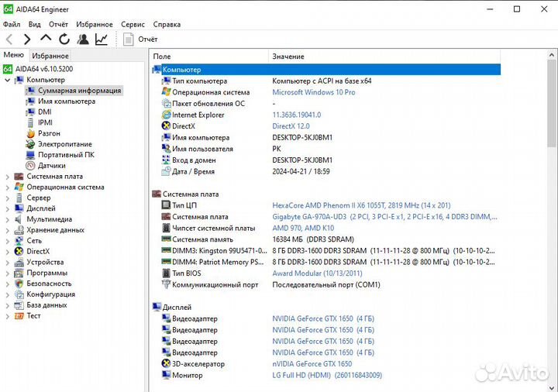Open the Microsoft Windows 10 Pro link
This screenshot has height=392, width=558.
(x=314, y=92)
